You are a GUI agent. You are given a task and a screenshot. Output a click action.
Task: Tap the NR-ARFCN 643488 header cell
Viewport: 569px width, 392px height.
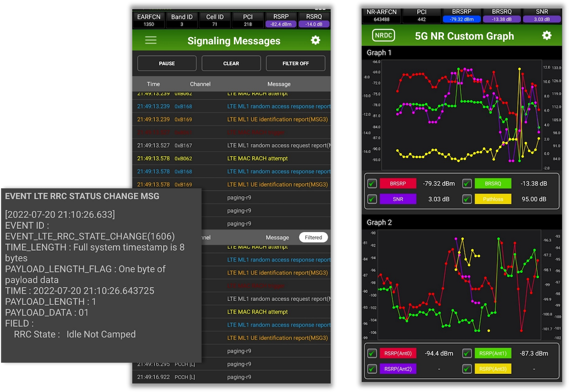tap(381, 16)
